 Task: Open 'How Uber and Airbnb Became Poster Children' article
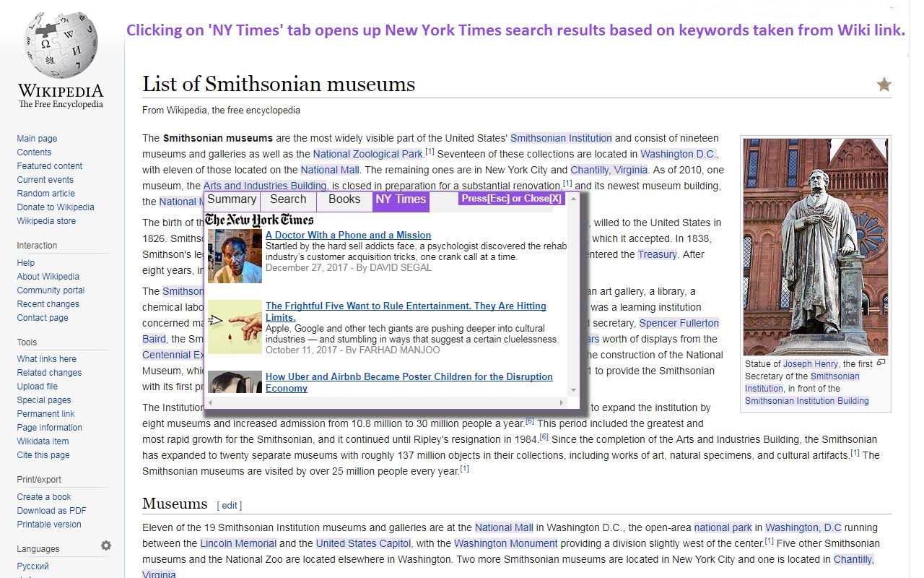409,382
